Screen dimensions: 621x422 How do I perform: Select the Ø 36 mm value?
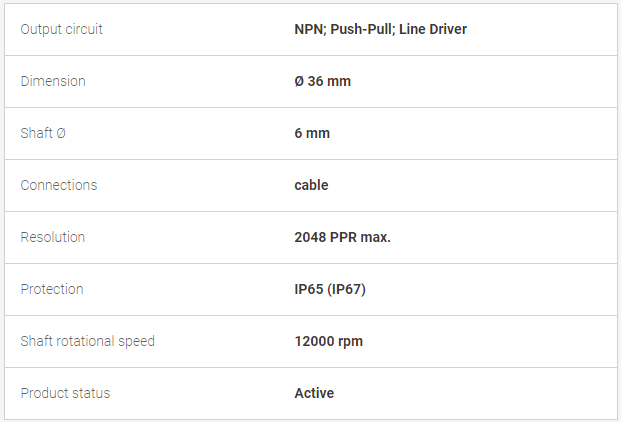pos(322,81)
